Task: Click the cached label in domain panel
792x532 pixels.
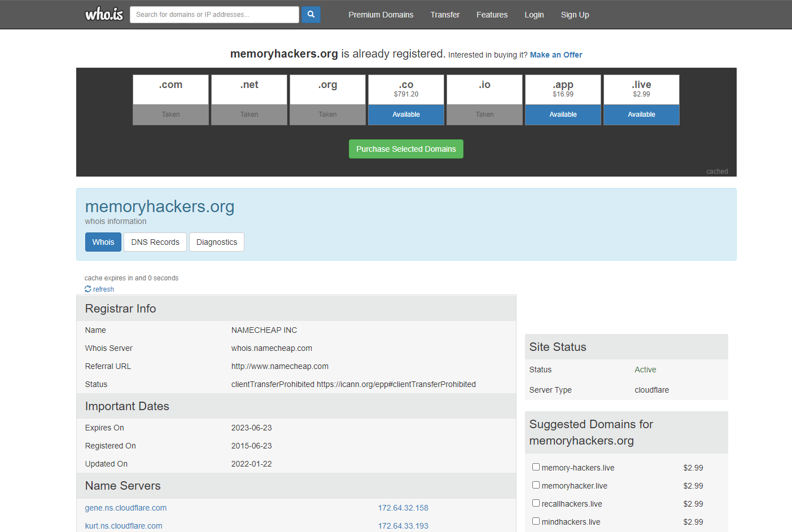Action: [x=717, y=172]
